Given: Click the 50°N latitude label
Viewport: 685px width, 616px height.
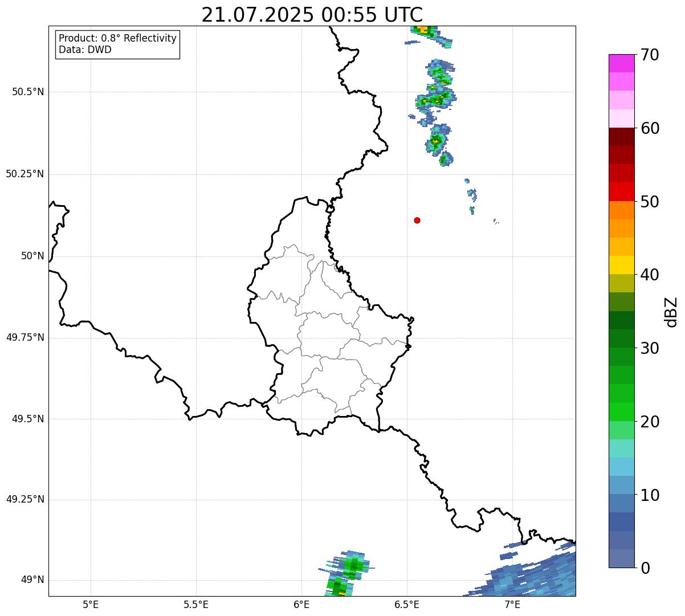Looking at the screenshot, I should (x=32, y=256).
